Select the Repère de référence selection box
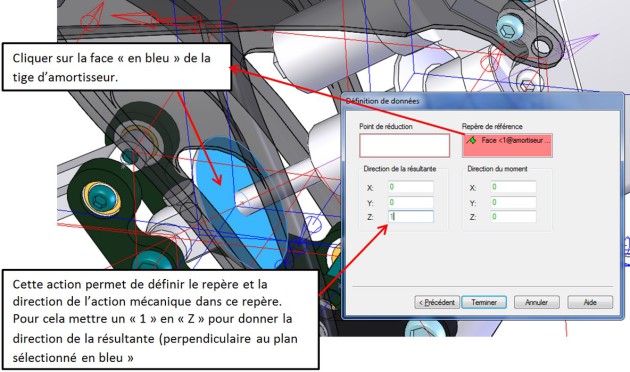 (507, 145)
